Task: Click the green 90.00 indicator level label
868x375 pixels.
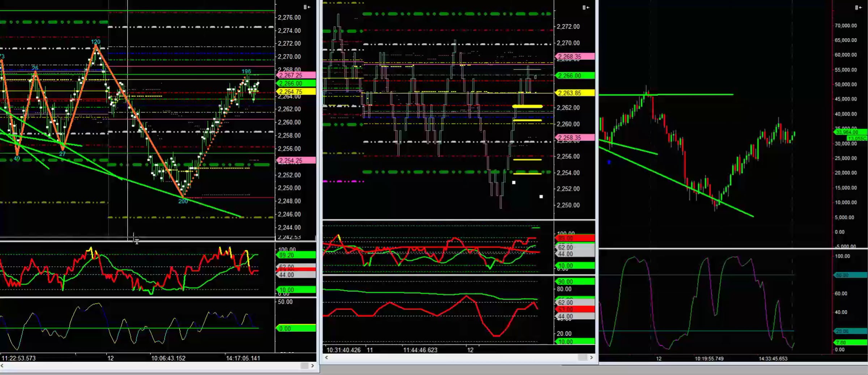Action: point(575,281)
